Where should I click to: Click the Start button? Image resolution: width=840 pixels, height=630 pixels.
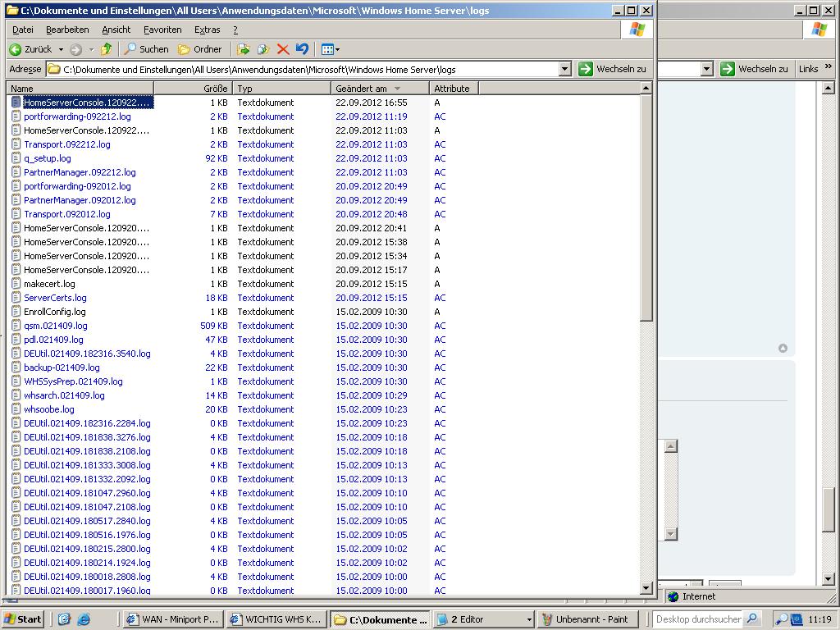(22, 619)
